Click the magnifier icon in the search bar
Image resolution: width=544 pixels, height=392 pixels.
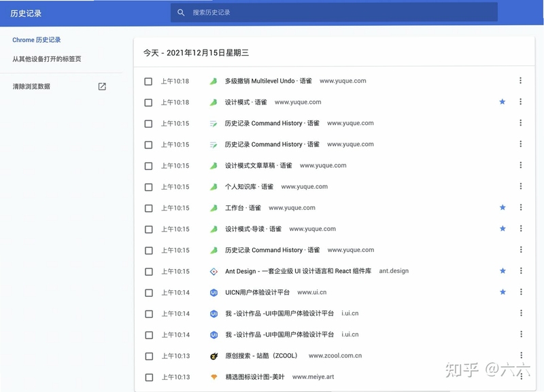181,12
